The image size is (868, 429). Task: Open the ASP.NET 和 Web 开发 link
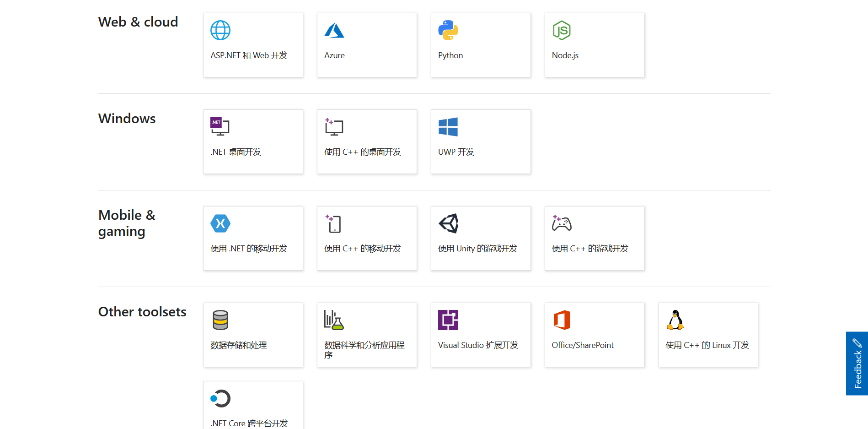pyautogui.click(x=253, y=45)
